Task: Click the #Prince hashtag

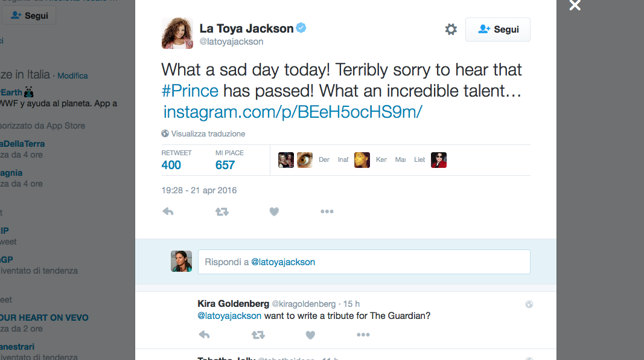Action: (190, 91)
